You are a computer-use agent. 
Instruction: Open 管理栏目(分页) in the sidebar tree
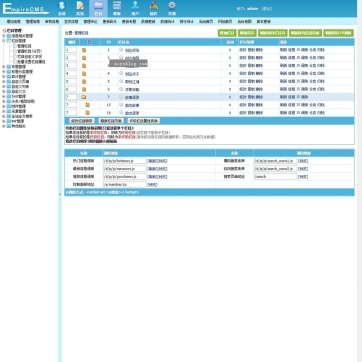(x=30, y=51)
